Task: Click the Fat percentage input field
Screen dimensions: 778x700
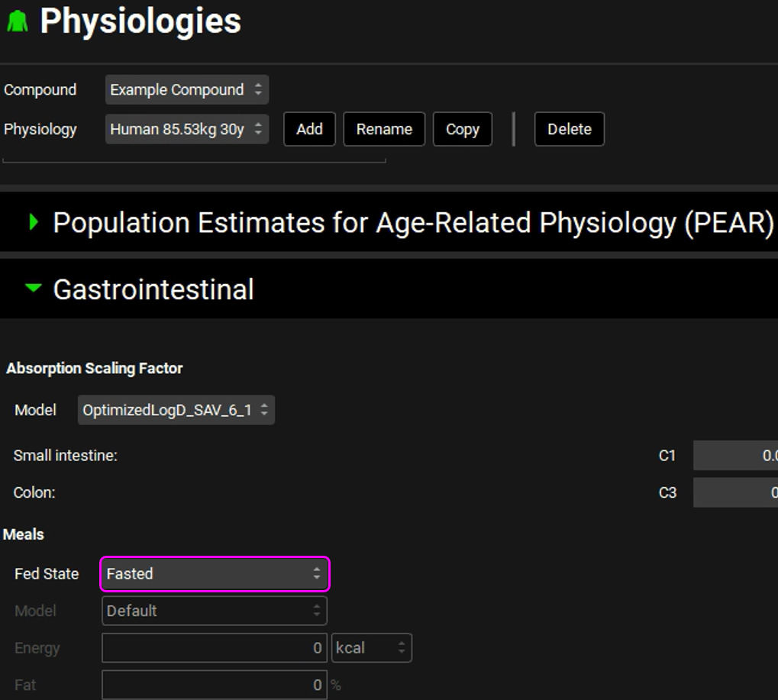Action: click(214, 685)
